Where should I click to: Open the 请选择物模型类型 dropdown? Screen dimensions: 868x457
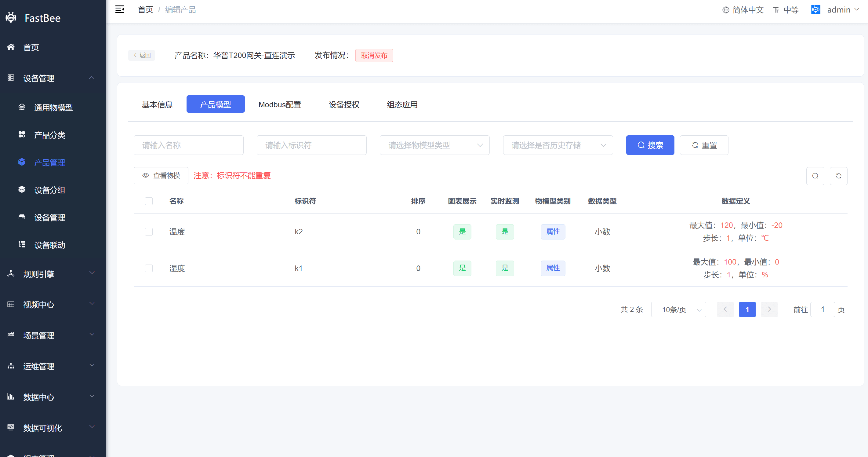click(x=434, y=145)
